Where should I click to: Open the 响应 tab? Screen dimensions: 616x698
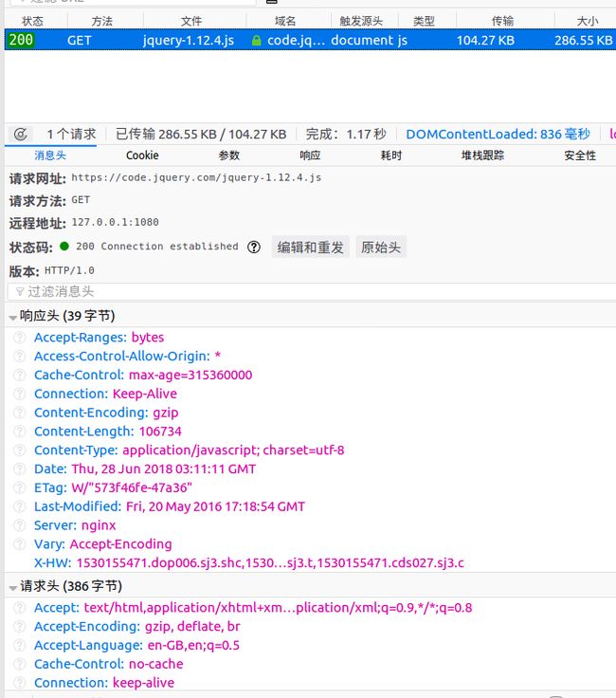310,156
